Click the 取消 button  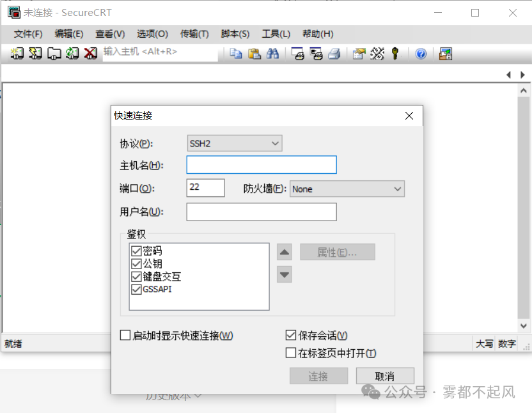pyautogui.click(x=385, y=376)
